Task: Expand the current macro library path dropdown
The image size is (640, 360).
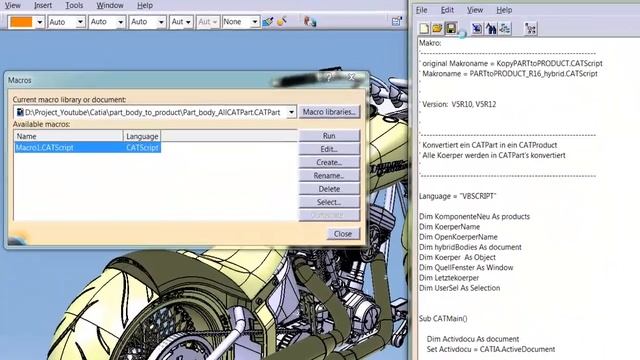Action: (x=291, y=112)
